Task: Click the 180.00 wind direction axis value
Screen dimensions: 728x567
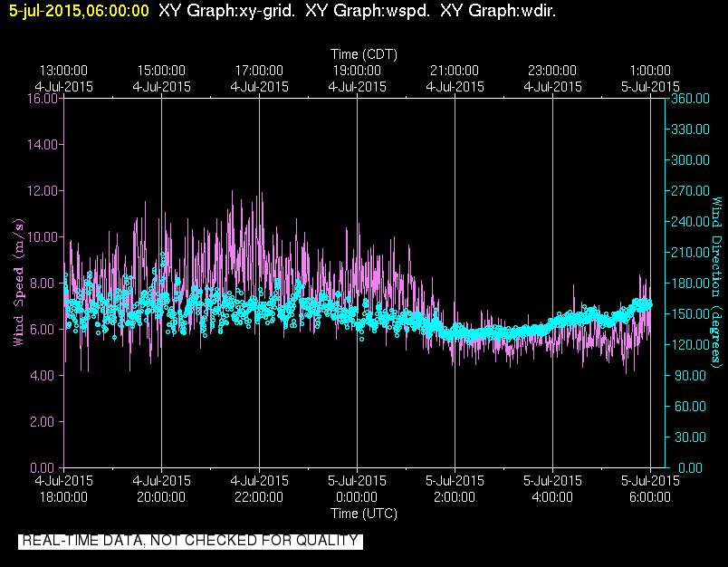Action: [690, 283]
